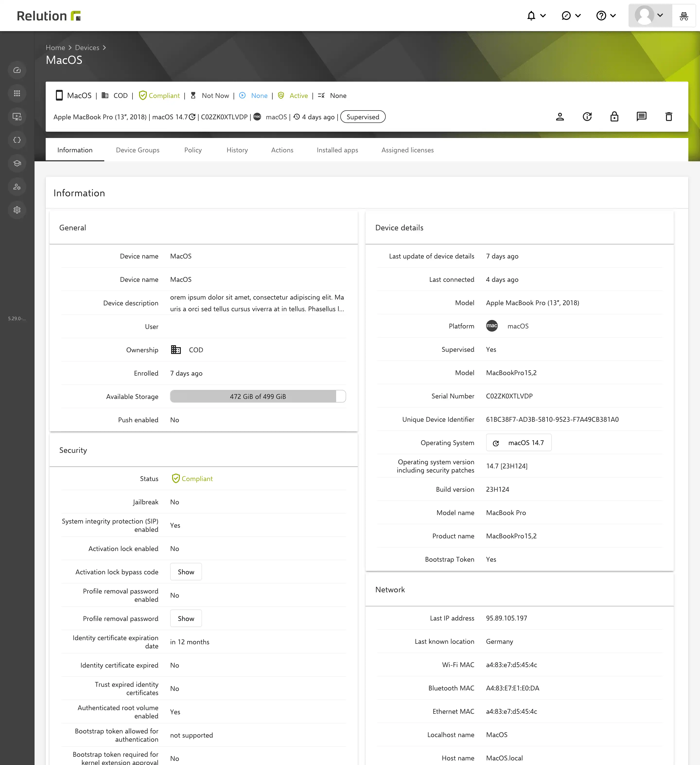Switch to the Installed apps tab
700x765 pixels.
[x=337, y=150]
